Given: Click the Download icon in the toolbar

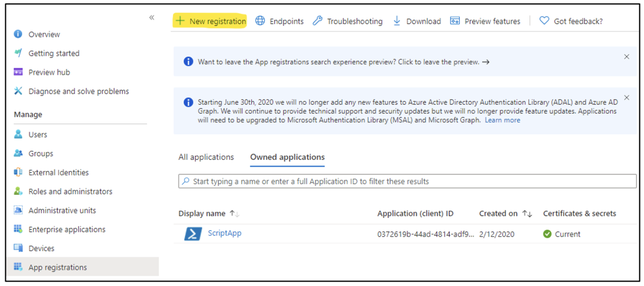Looking at the screenshot, I should pyautogui.click(x=397, y=21).
